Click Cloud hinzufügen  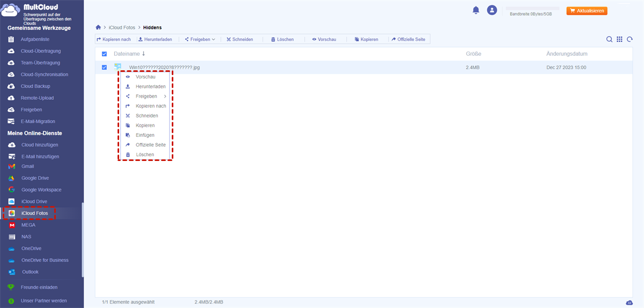[40, 145]
